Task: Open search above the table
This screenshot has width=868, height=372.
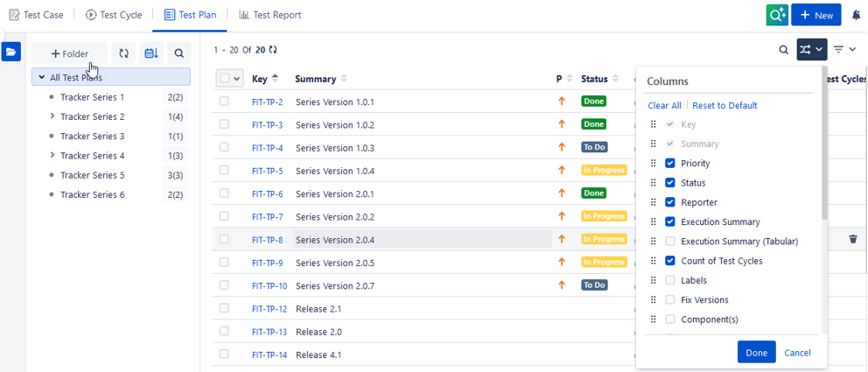Action: [783, 50]
